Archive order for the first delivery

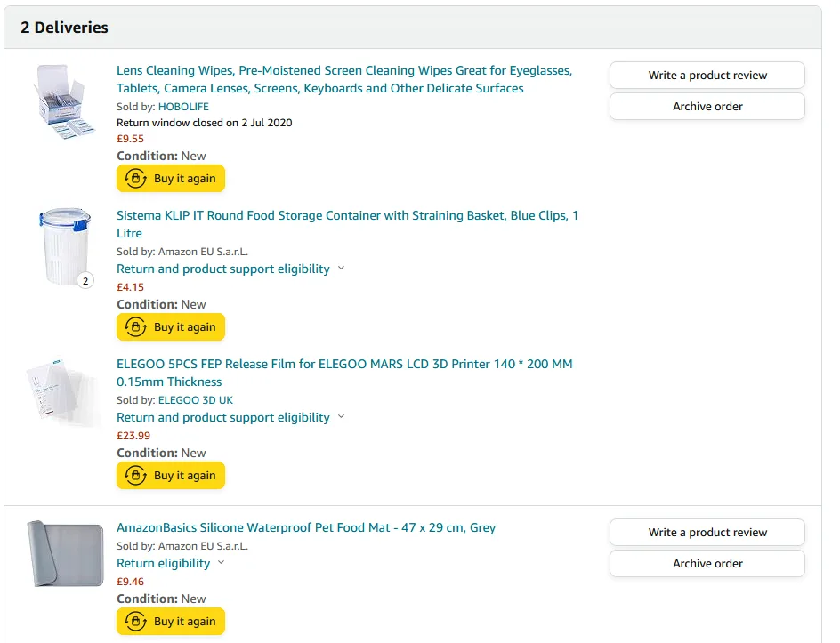707,106
